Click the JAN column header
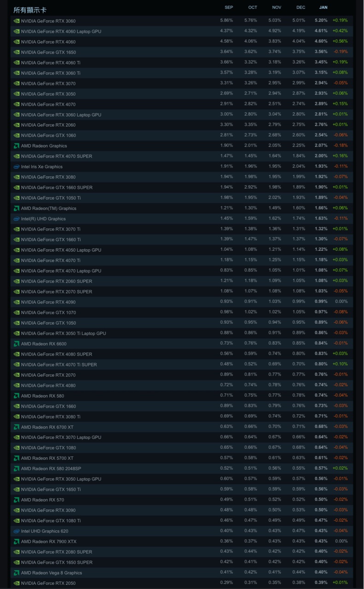Screen dimensions: 364x589 [324, 7]
